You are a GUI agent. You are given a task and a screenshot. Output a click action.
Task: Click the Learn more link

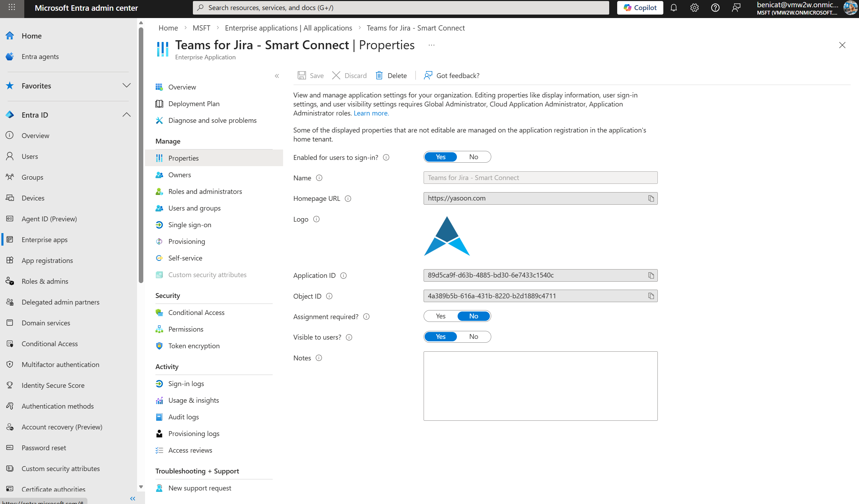[371, 113]
